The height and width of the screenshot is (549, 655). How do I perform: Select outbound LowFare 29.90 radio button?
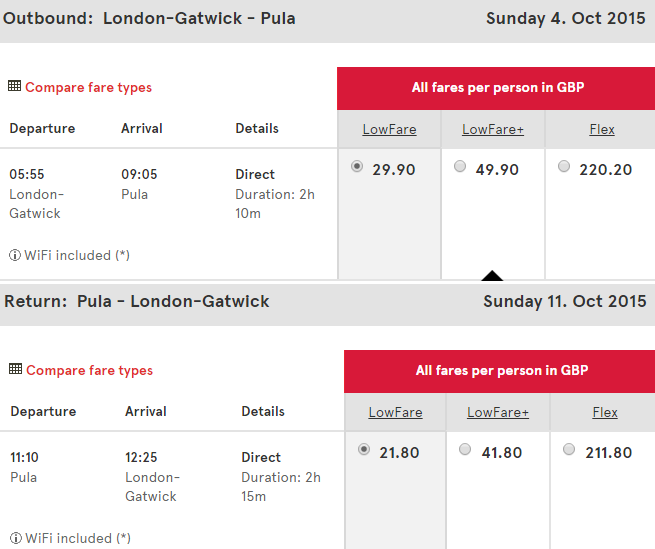click(x=357, y=166)
